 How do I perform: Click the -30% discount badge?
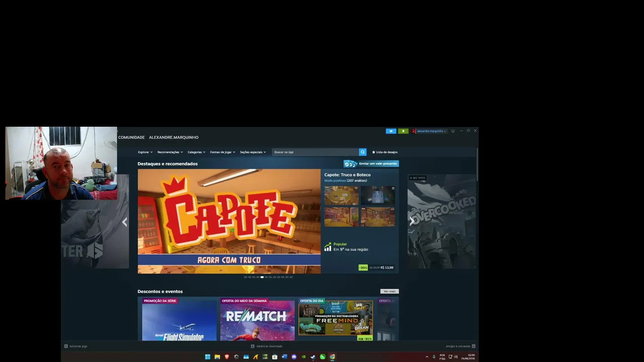click(x=363, y=267)
